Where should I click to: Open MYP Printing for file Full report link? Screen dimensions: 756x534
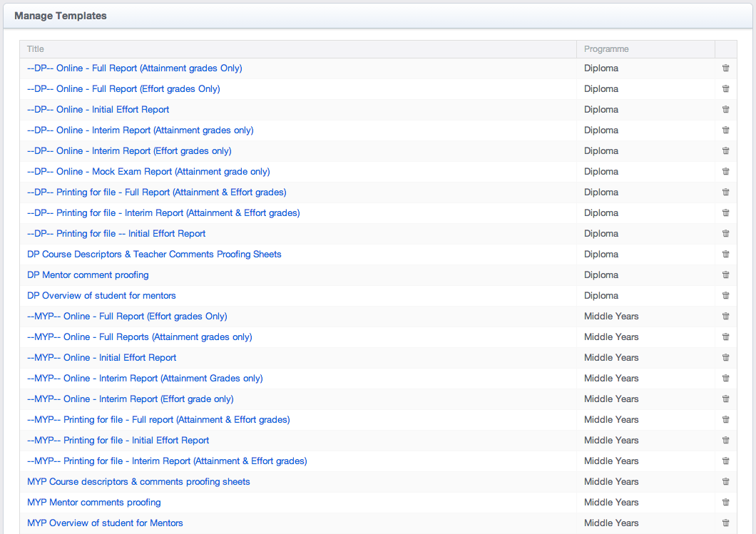click(x=158, y=420)
